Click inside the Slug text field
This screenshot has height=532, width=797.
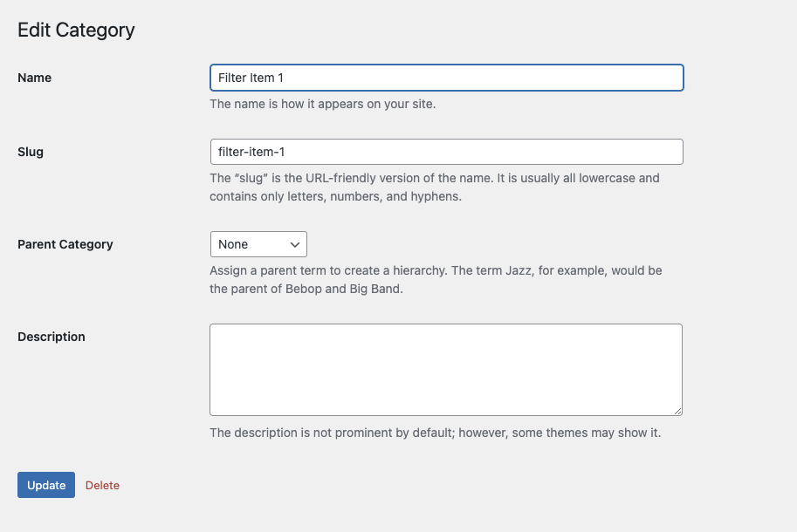tap(447, 152)
